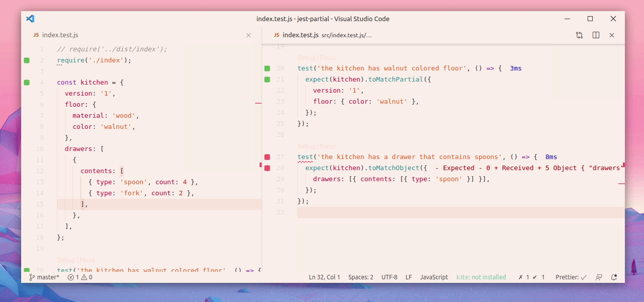Close the right editor group tab

click(612, 35)
